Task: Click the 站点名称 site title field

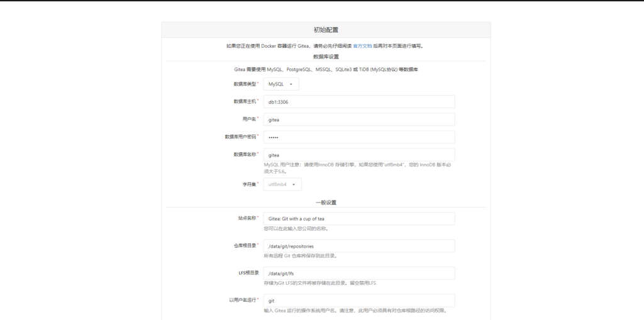Action: coord(358,219)
